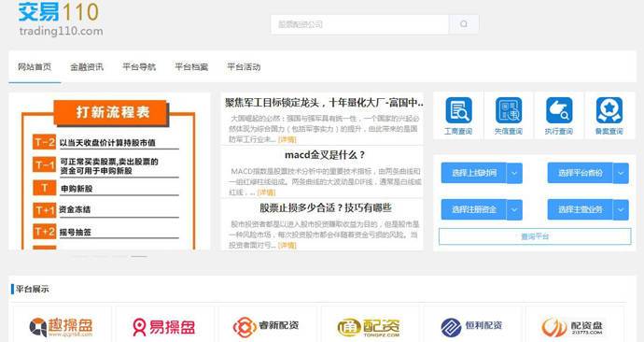Open the 失信查询 icon
Screen dimensions: 644x342
tap(509, 110)
